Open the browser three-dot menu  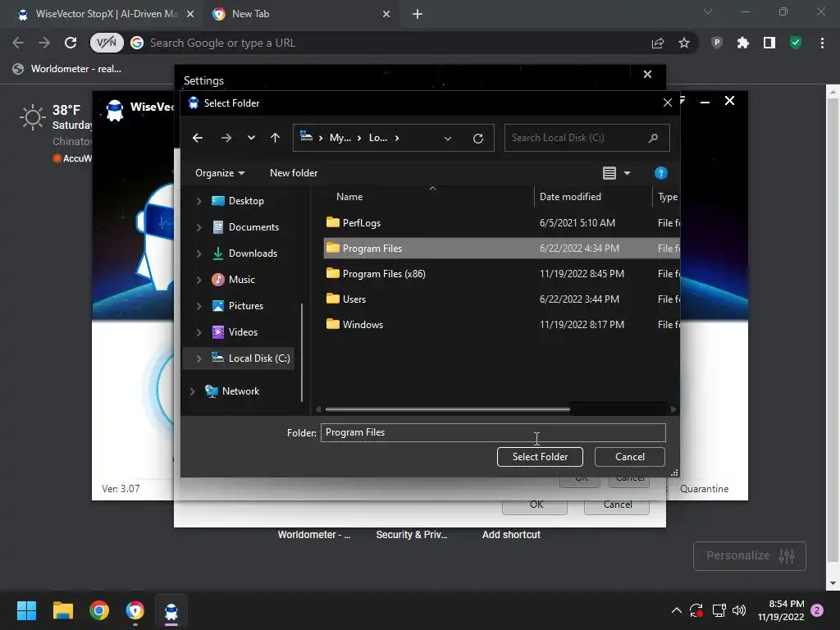point(822,43)
